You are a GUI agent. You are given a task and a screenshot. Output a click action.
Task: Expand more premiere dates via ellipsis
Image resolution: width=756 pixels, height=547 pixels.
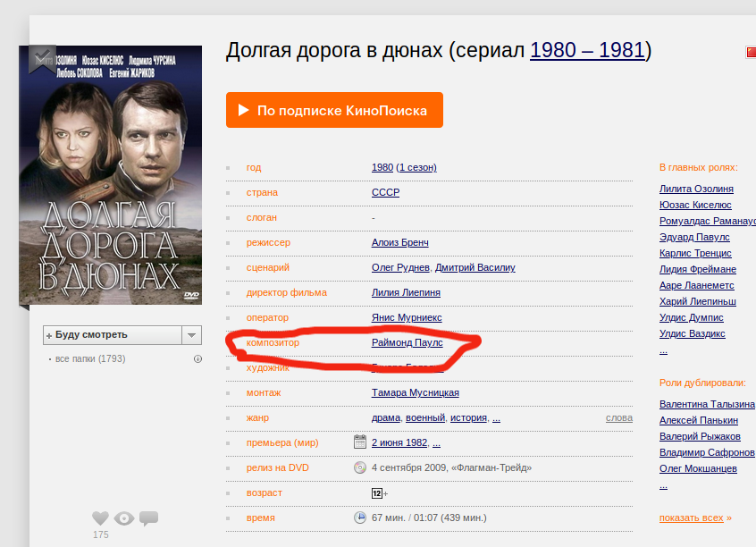pos(436,442)
